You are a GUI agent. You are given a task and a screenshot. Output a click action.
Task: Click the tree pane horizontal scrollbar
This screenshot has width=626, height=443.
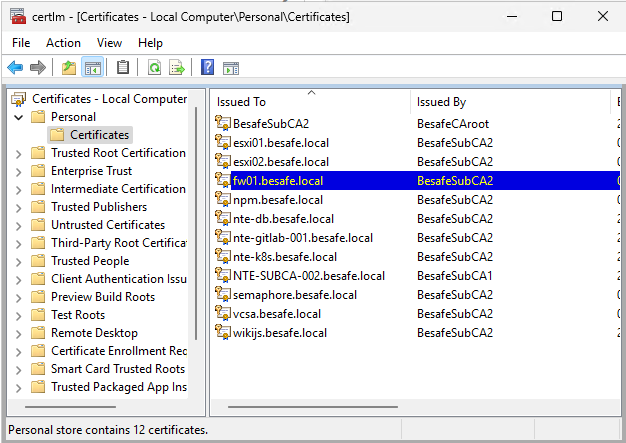[x=70, y=407]
